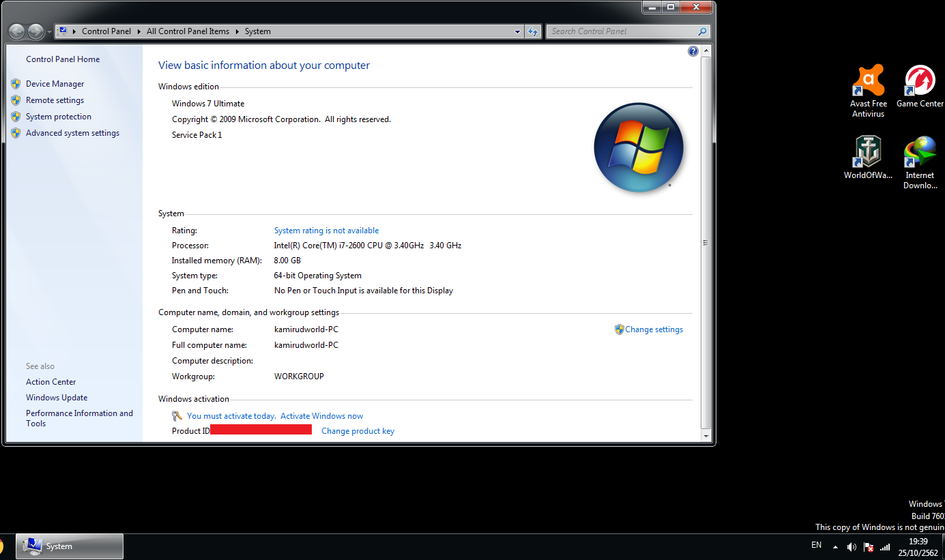Open the Action Center flag tray icon

(x=869, y=546)
